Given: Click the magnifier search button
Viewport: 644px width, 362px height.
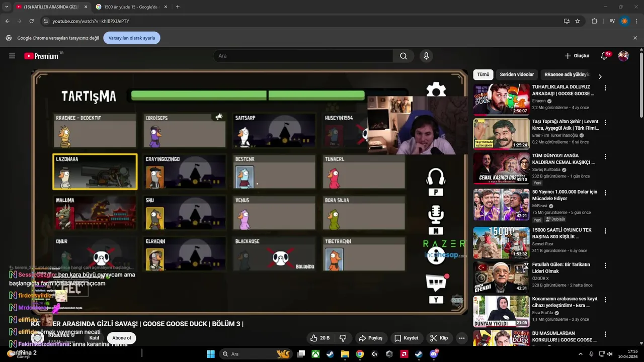Looking at the screenshot, I should coord(403,56).
